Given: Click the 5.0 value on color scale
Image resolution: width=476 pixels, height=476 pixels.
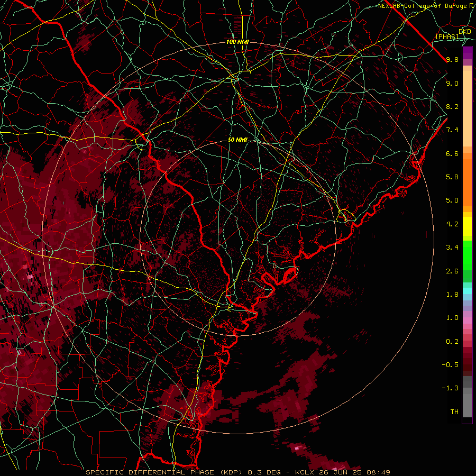Looking at the screenshot, I should [452, 200].
